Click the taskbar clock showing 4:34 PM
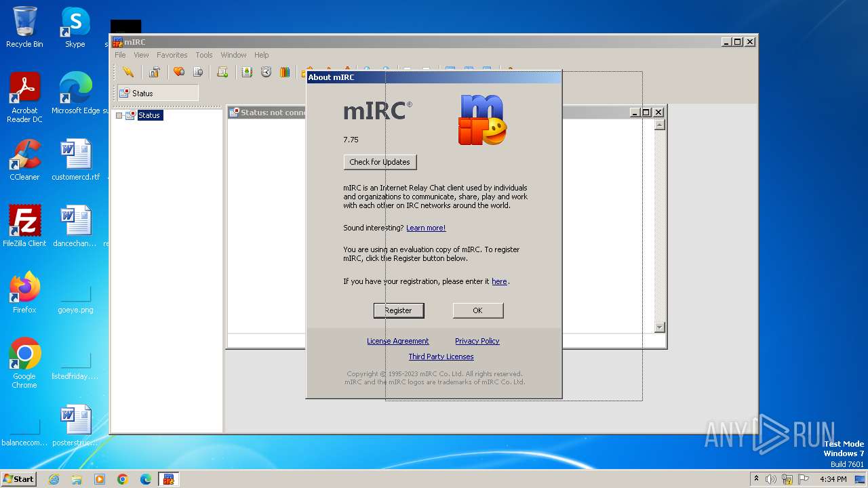Viewport: 868px width, 488px height. tap(833, 479)
